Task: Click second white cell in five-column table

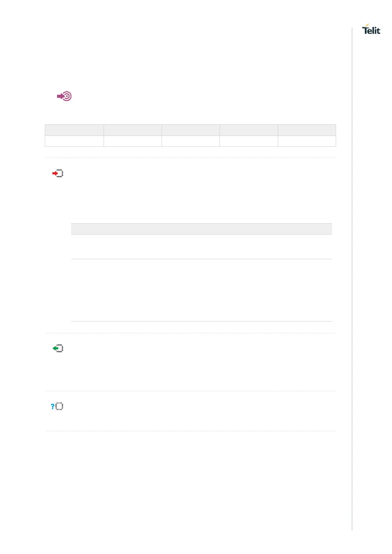Action: (133, 141)
